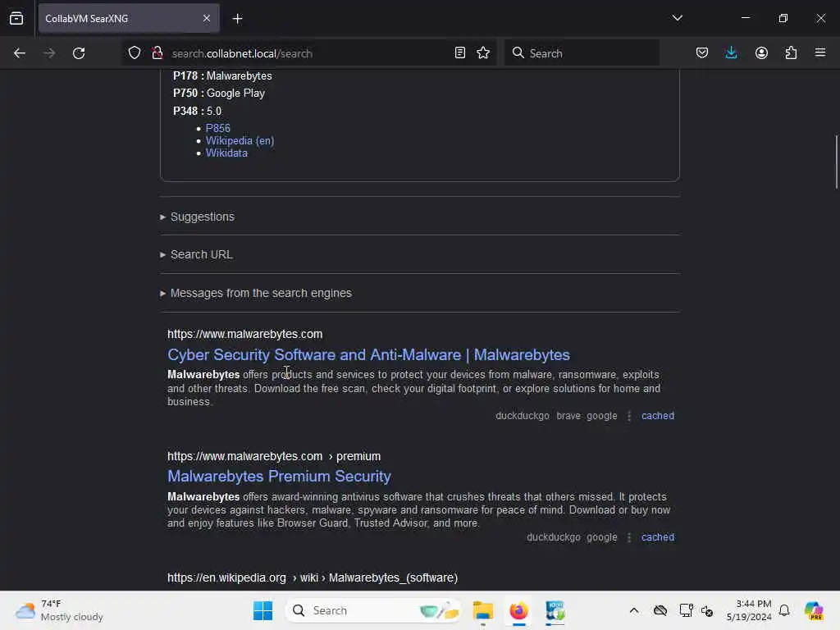Open the downloads panel
This screenshot has width=840, height=630.
click(x=731, y=52)
